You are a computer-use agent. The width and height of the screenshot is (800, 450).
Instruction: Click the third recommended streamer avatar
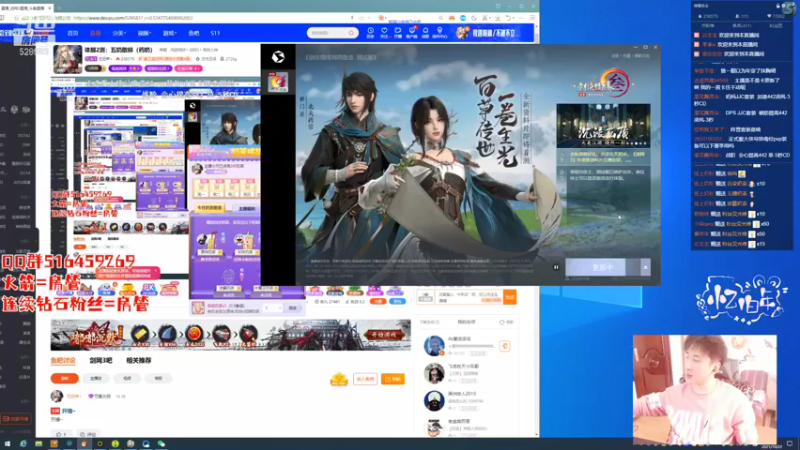[x=434, y=401]
